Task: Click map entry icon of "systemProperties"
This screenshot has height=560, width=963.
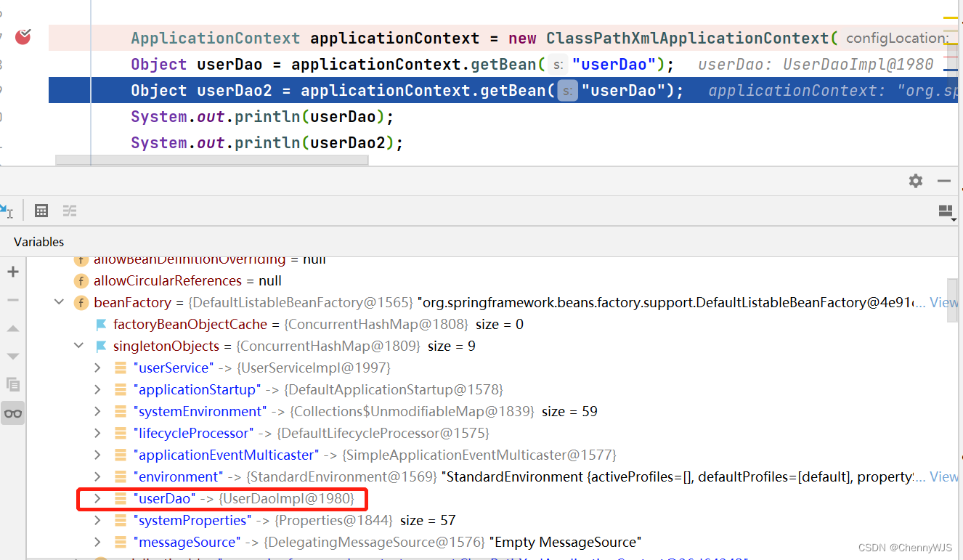Action: pos(121,521)
